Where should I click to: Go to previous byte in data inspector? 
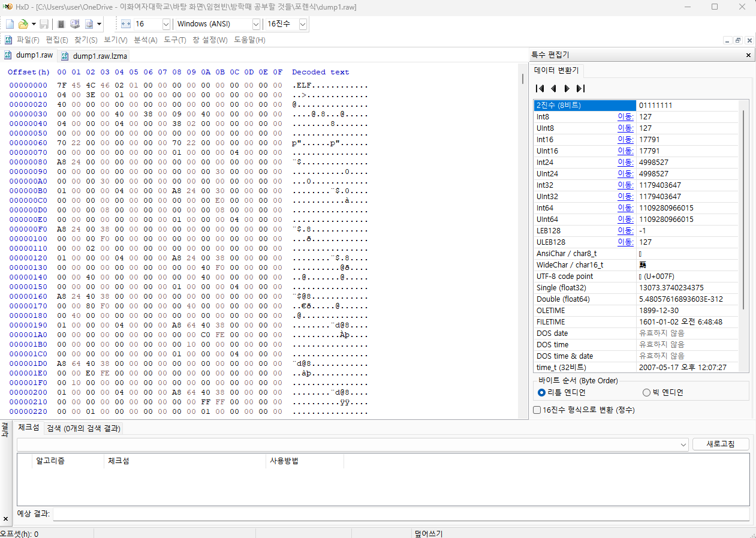(x=553, y=88)
